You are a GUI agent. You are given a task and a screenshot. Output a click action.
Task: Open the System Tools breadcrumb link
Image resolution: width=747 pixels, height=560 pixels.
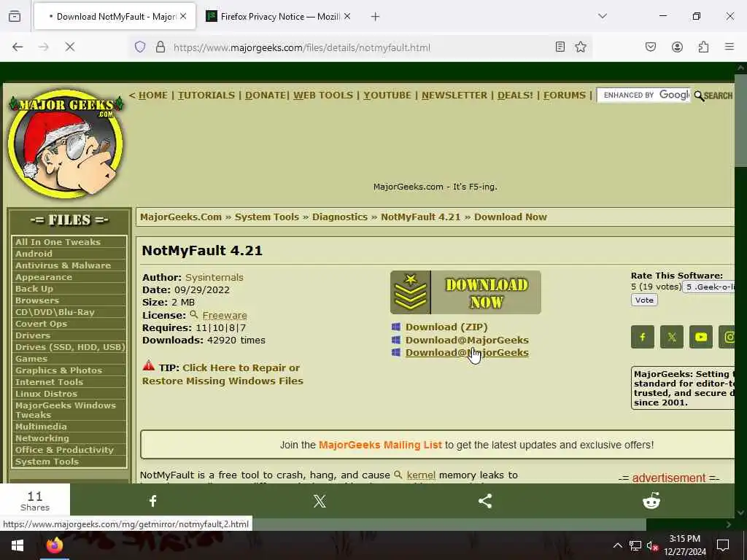[267, 217]
